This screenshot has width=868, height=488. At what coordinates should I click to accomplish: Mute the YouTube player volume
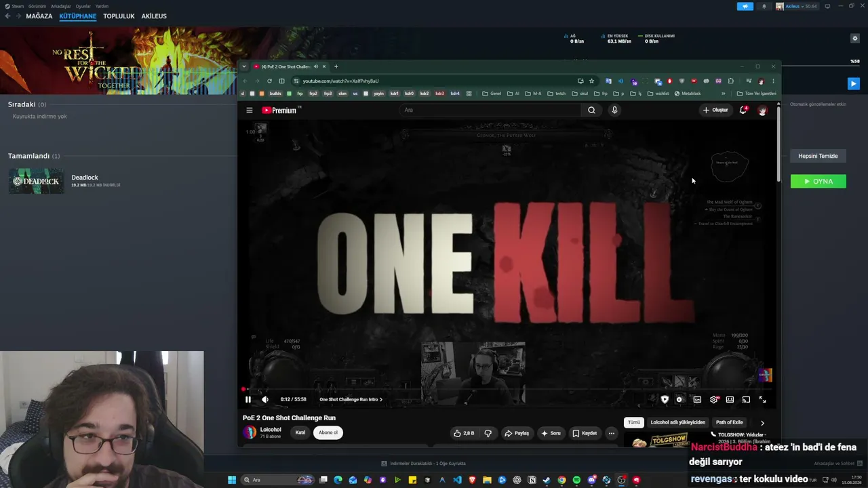(265, 399)
